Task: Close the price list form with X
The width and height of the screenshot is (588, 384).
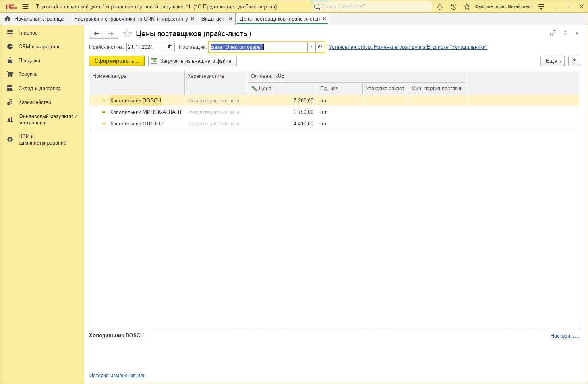Action: [577, 33]
